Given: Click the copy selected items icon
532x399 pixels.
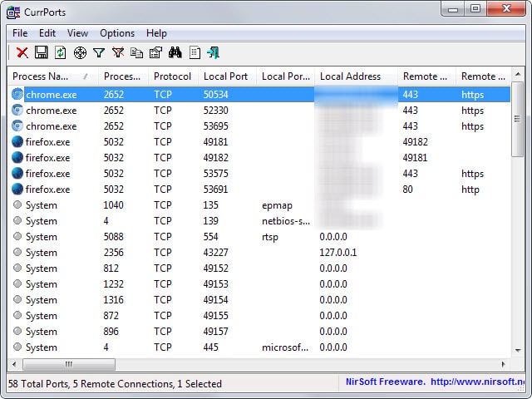Looking at the screenshot, I should pos(137,53).
